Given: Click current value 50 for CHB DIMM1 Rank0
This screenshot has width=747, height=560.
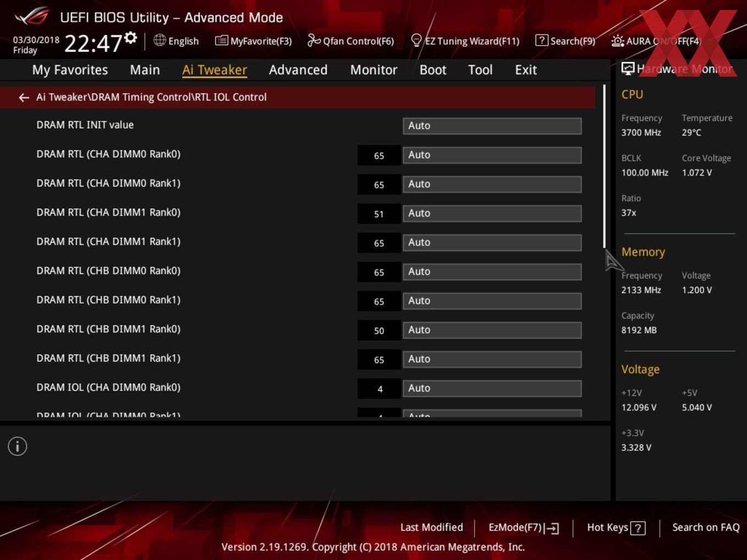Looking at the screenshot, I should click(x=379, y=331).
